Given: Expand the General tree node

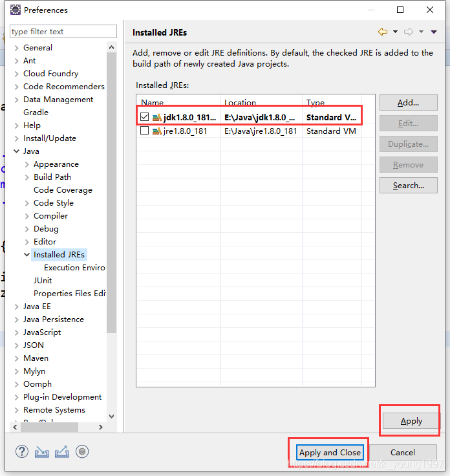Looking at the screenshot, I should coord(16,48).
